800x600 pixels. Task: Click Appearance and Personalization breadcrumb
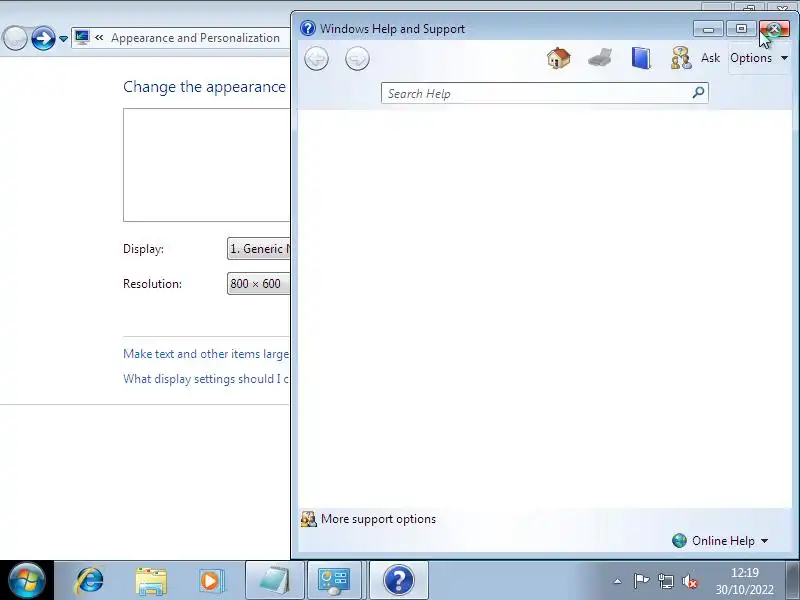pos(195,38)
